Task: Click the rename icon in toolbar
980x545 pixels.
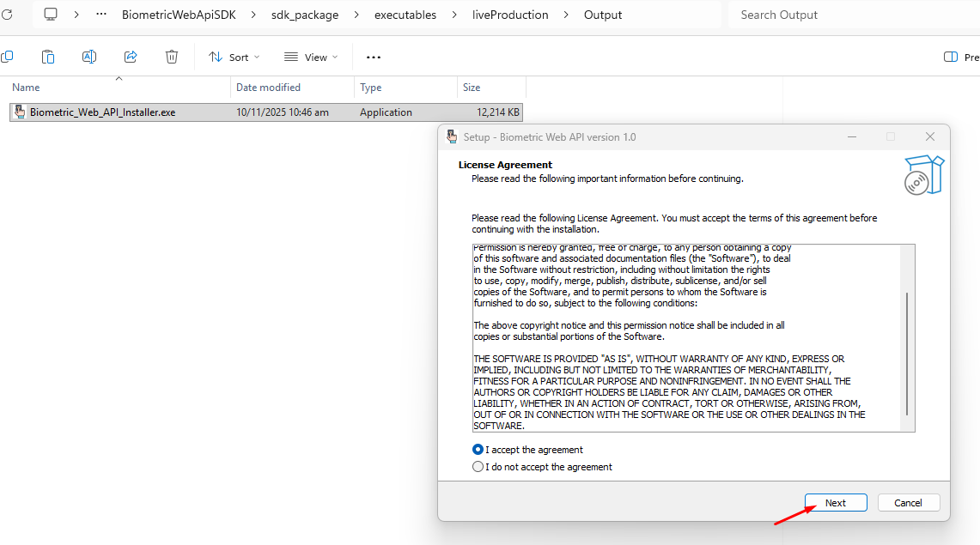Action: 89,57
